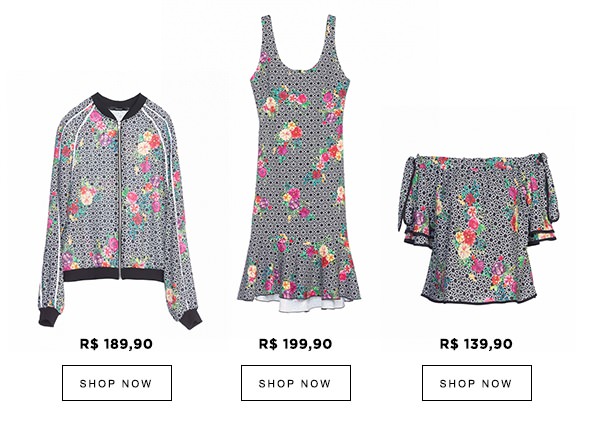This screenshot has height=429, width=600.
Task: Open the floral sleeveless dress product image
Action: point(299,163)
